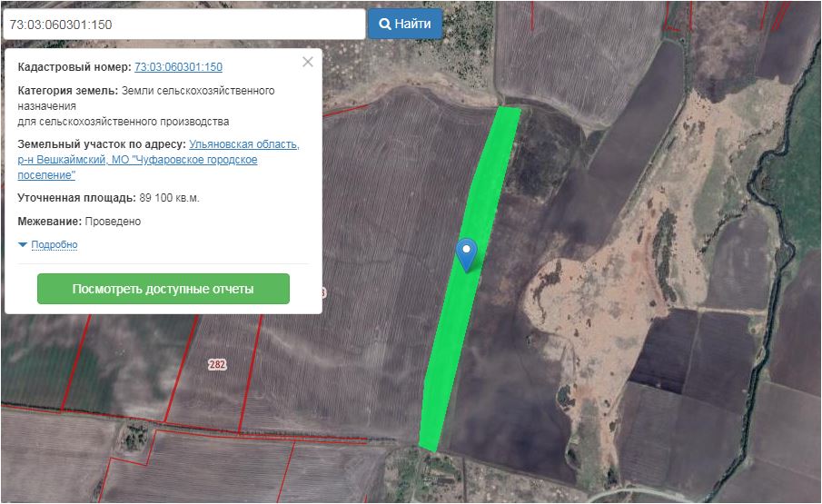This screenshot has height=504, width=822.
Task: Click the Найти search button
Action: [405, 25]
